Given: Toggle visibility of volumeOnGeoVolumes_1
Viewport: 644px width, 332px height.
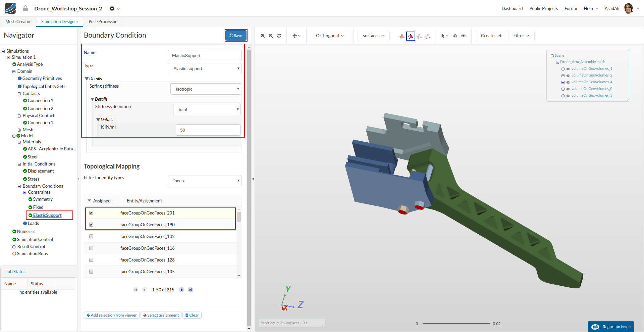Looking at the screenshot, I should (x=568, y=69).
